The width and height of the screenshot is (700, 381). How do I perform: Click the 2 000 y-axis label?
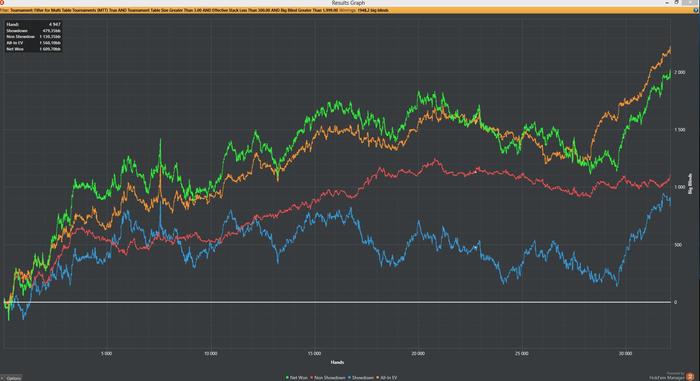pos(679,72)
